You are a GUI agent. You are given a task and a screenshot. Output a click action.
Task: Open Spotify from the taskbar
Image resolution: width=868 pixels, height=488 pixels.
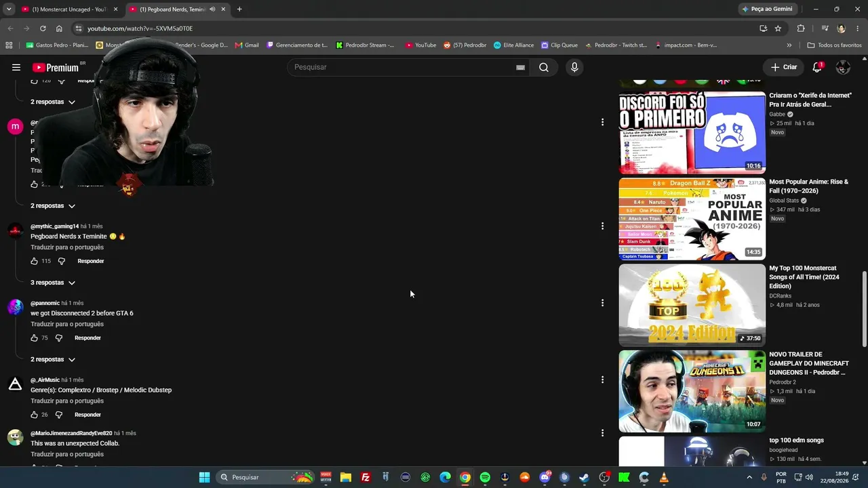(x=485, y=477)
